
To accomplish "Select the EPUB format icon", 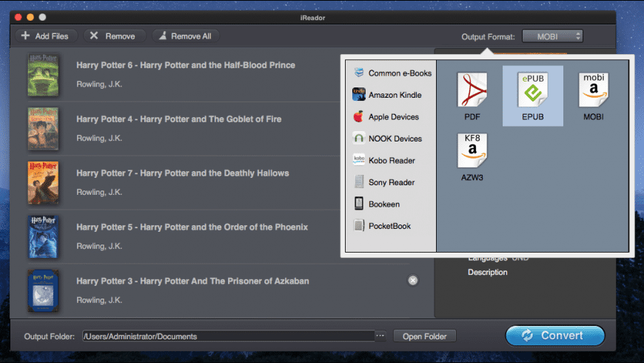I will (x=533, y=90).
